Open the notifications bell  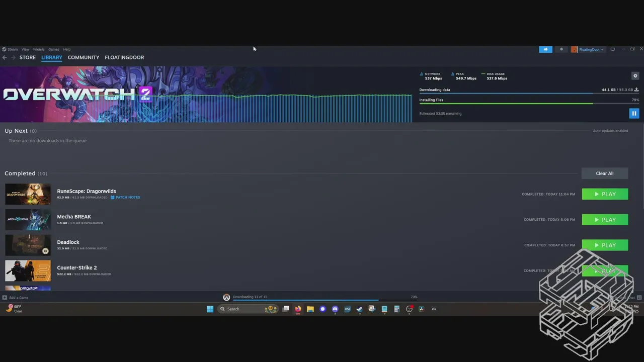tap(561, 49)
